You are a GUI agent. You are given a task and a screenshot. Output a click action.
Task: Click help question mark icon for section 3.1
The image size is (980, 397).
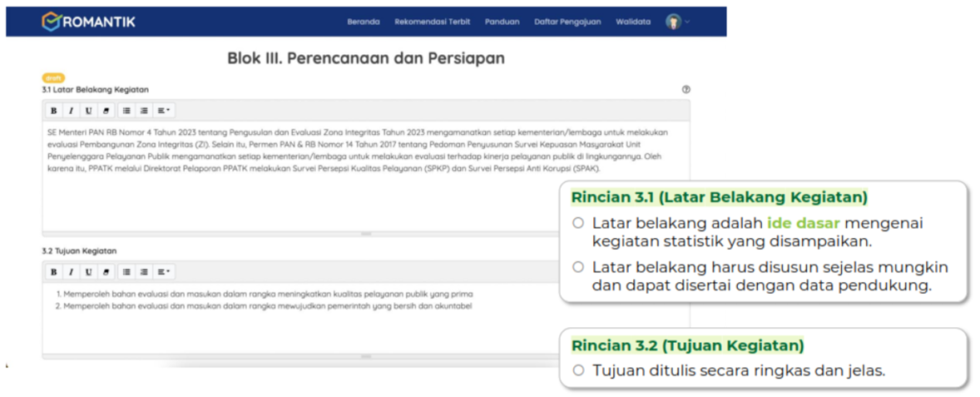pos(686,89)
